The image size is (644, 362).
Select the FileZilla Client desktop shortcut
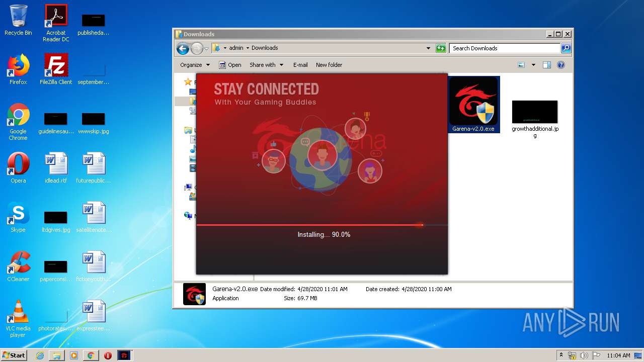56,69
